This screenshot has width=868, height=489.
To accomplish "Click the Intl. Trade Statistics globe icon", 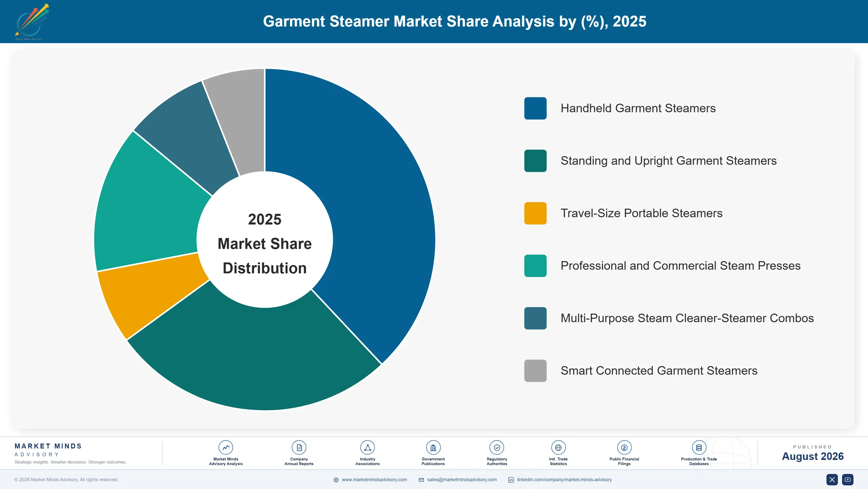I will [558, 447].
